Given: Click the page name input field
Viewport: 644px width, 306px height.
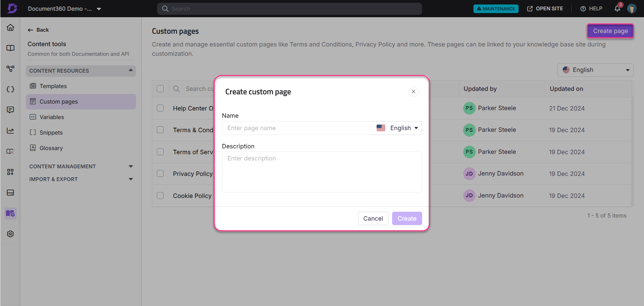Looking at the screenshot, I should pos(297,128).
